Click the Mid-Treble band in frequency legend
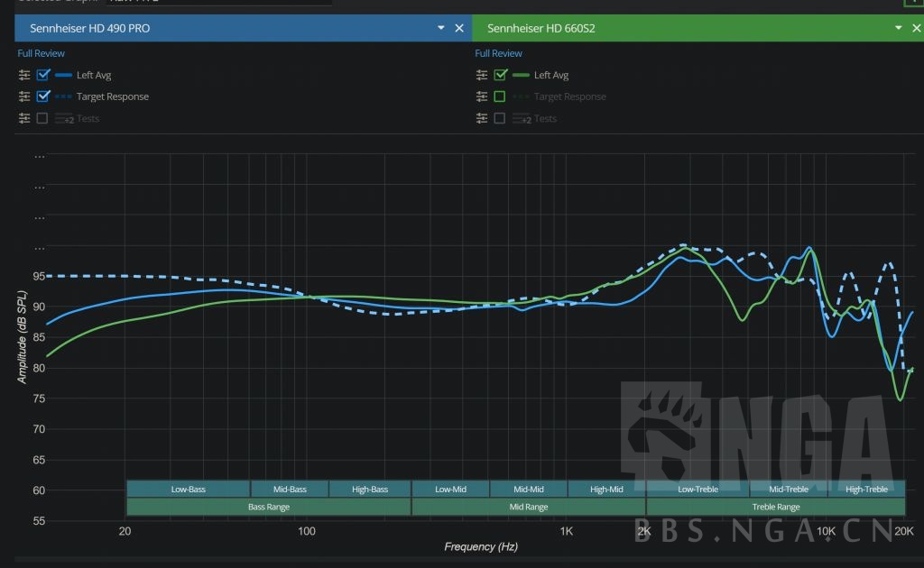Viewport: 924px width, 568px height. click(x=789, y=489)
